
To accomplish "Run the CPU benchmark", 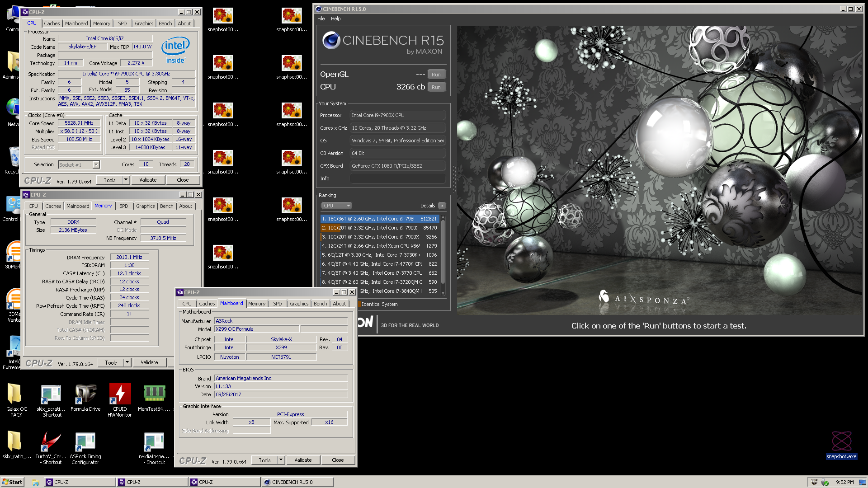I will pyautogui.click(x=436, y=87).
